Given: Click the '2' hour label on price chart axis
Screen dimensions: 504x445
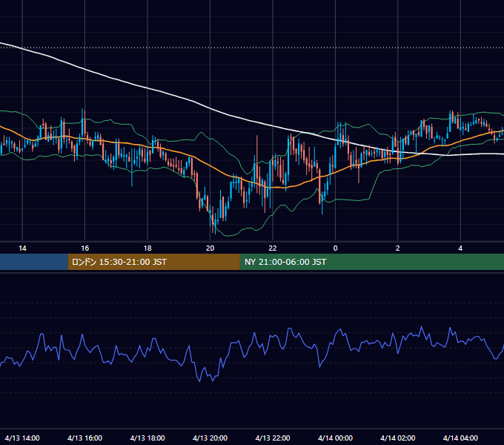Looking at the screenshot, I should coord(397,248).
